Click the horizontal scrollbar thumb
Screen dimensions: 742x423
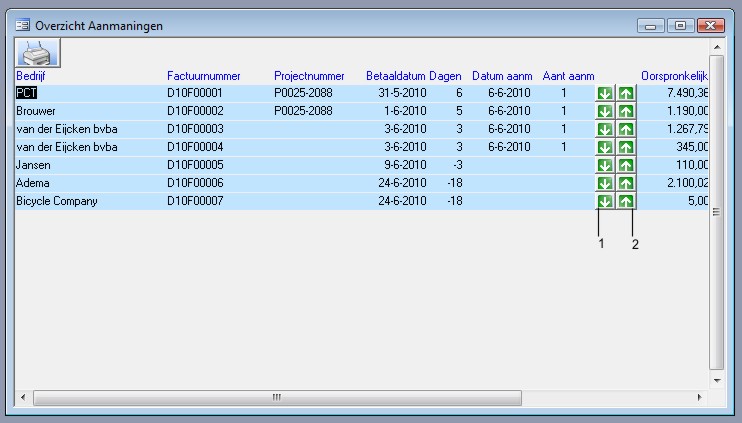(x=277, y=397)
